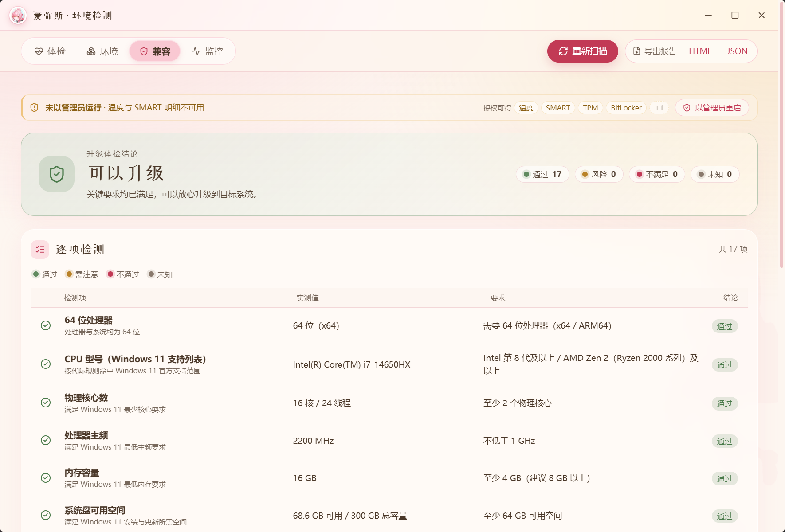Click the 2200 MHz measured value

[313, 441]
